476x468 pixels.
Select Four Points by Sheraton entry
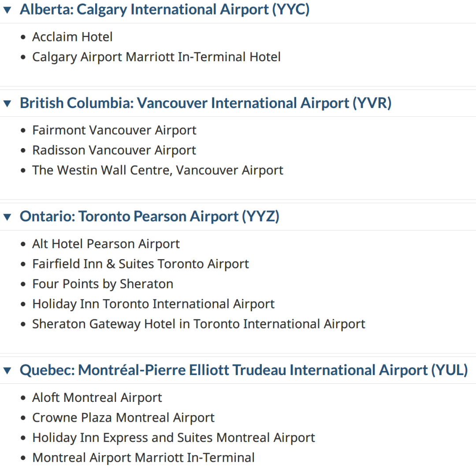click(x=103, y=284)
